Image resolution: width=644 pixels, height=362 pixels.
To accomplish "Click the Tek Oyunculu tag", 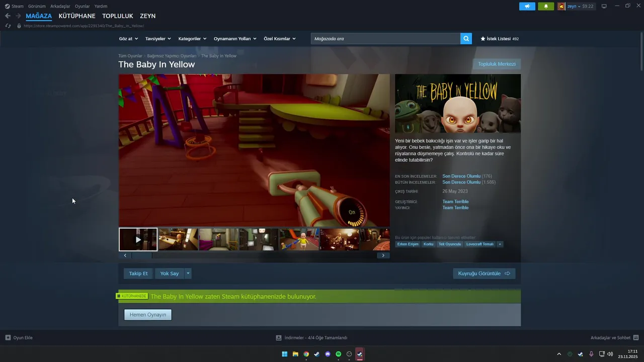I will click(450, 244).
